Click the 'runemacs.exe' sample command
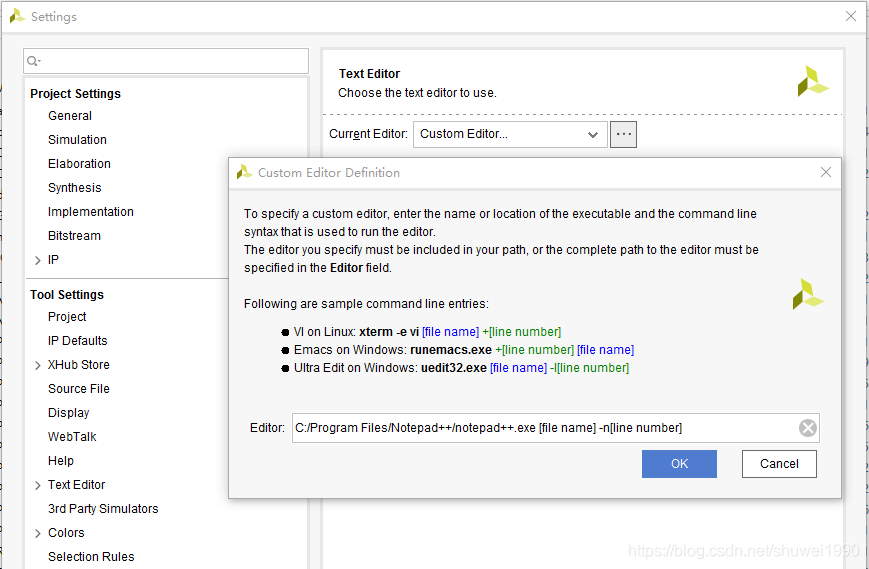Screen dimensions: 869x569 click(451, 350)
